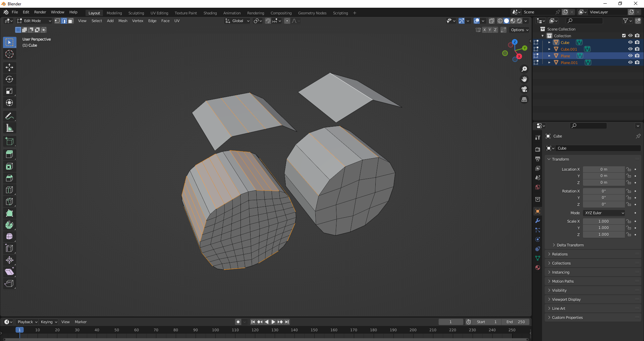The image size is (644, 341).
Task: Select the Rotate tool
Action: [x=9, y=79]
